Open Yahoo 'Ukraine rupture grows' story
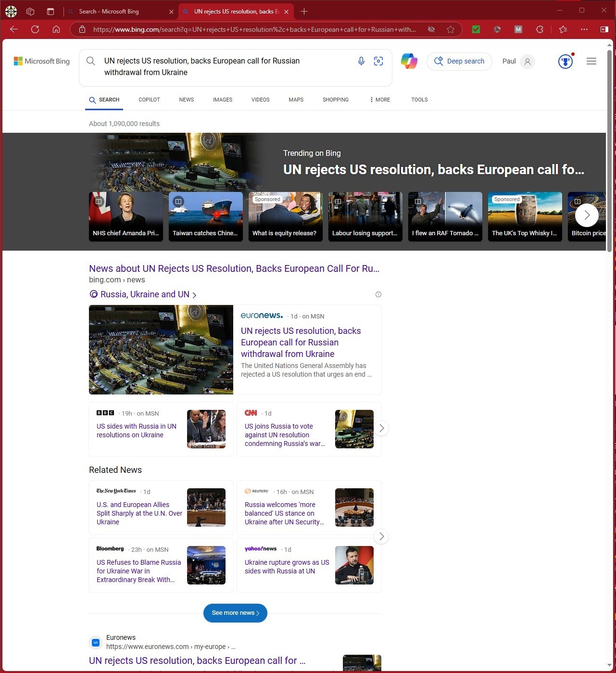 click(x=287, y=567)
